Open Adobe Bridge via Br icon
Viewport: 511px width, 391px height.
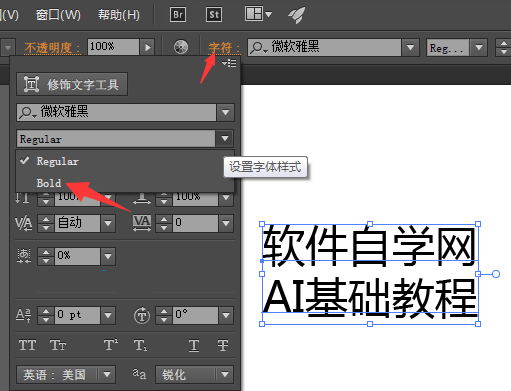(178, 14)
